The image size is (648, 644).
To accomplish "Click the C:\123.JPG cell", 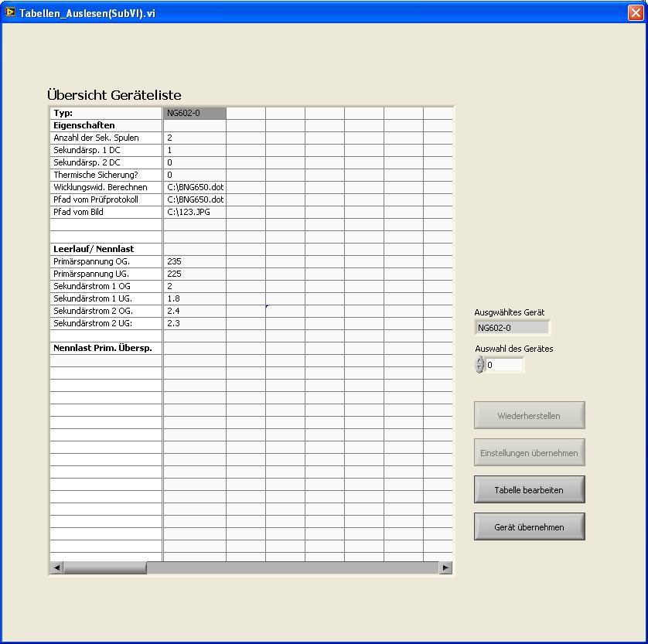I will click(195, 213).
